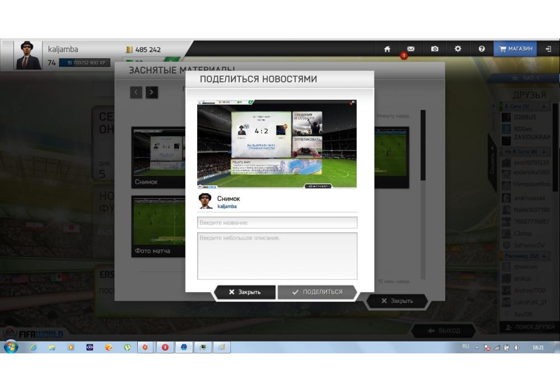560x392 pixels.
Task: Focus the Введите небольшое описание text area
Action: [277, 255]
